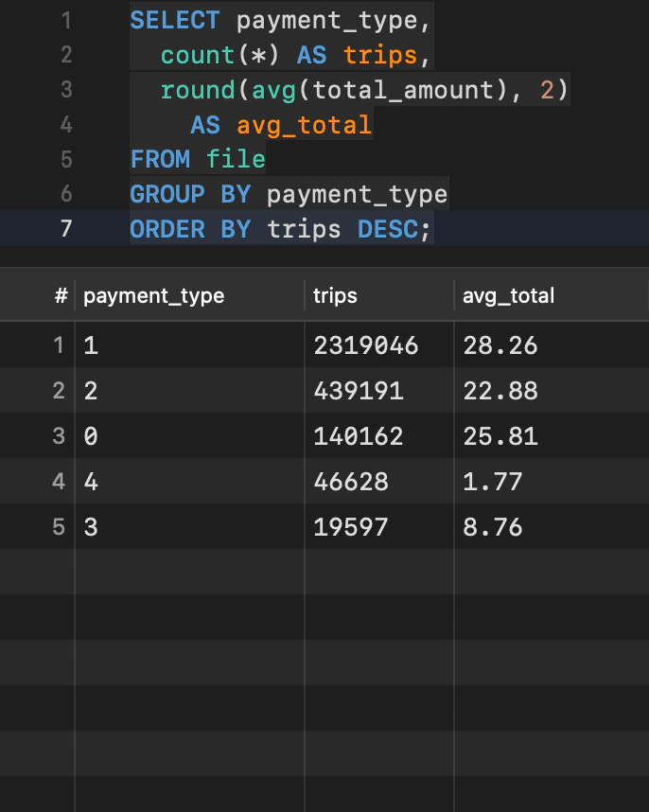Image resolution: width=649 pixels, height=812 pixels.
Task: Click the DESC keyword on line 7
Action: click(388, 229)
